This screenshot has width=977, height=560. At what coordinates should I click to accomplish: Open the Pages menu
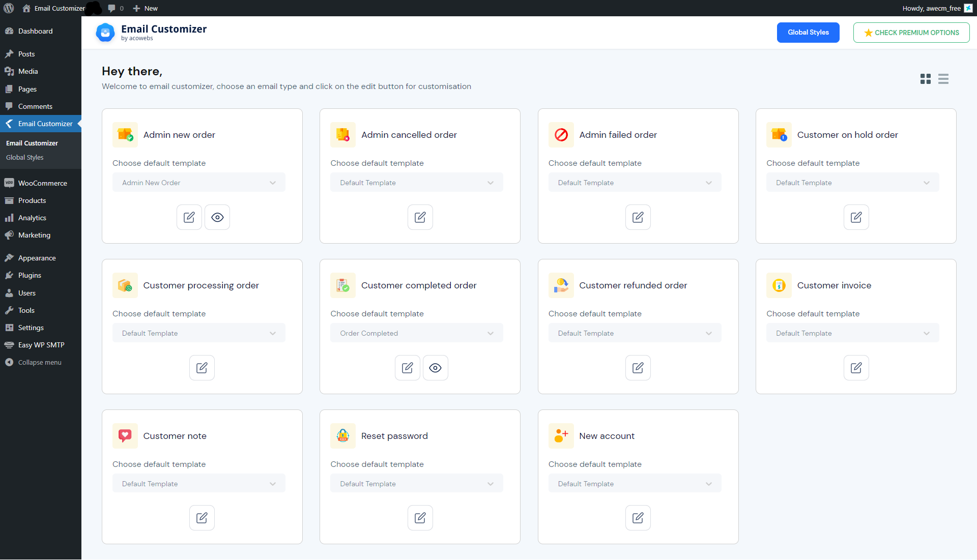click(x=41, y=89)
